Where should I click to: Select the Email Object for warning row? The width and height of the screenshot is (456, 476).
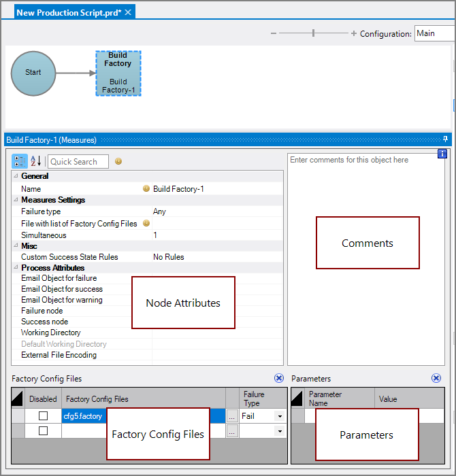147,300
